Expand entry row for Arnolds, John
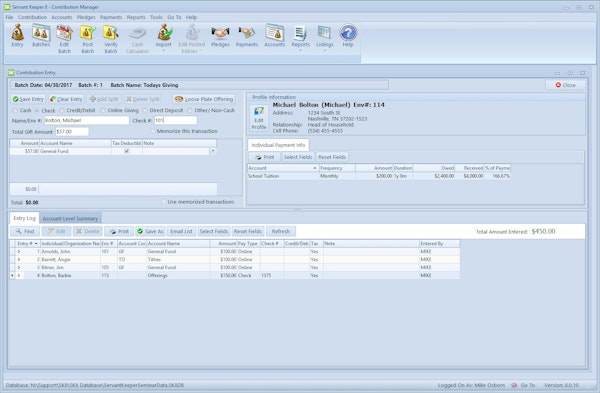The width and height of the screenshot is (600, 393). coord(18,251)
